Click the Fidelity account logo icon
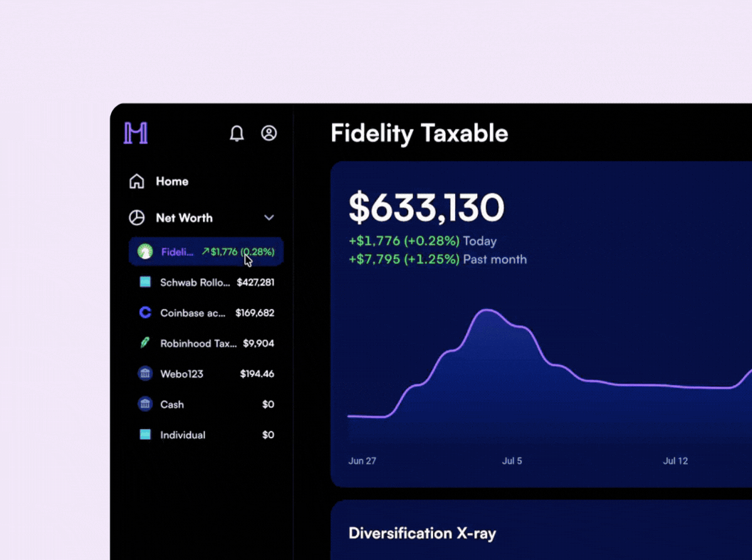The image size is (752, 560). (x=145, y=251)
